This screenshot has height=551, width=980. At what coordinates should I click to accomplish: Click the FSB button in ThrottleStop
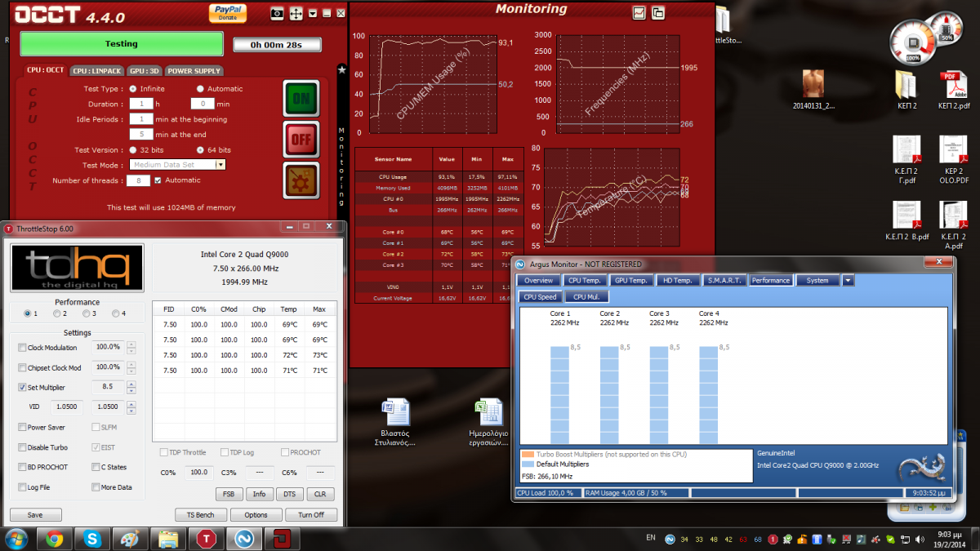229,494
